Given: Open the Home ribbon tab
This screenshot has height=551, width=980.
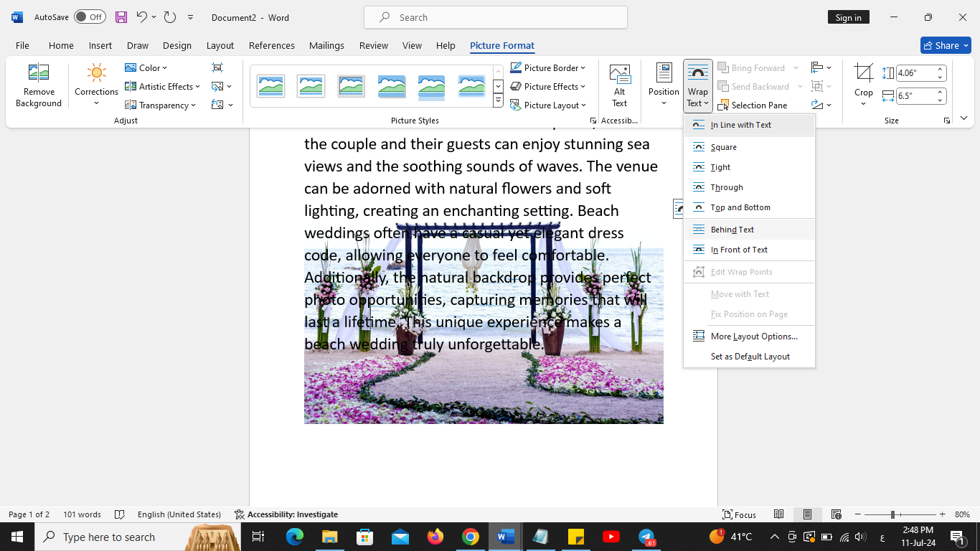Looking at the screenshot, I should coord(61,45).
